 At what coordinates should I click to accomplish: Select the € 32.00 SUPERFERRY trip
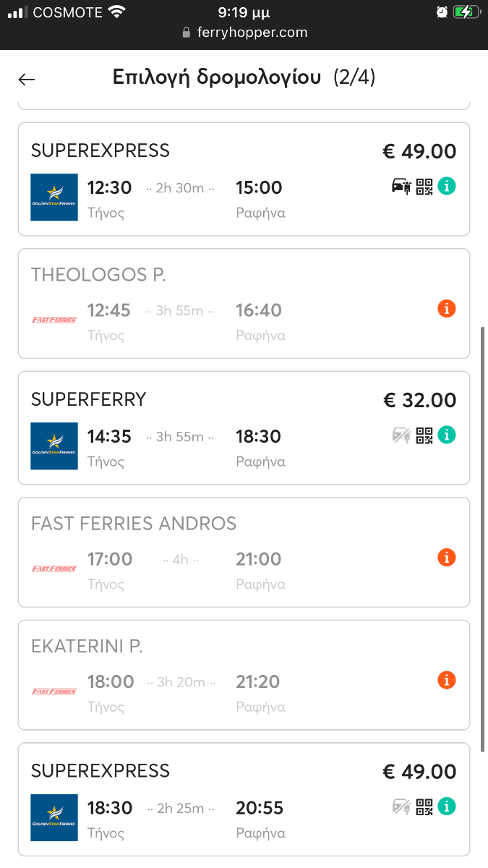[244, 427]
